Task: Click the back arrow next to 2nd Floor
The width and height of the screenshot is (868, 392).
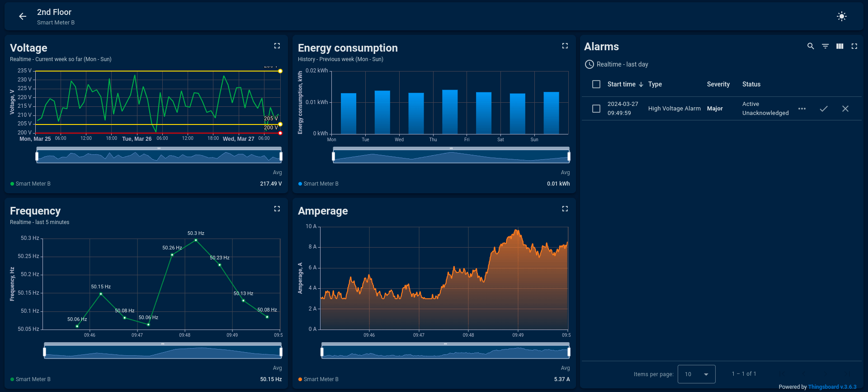Action: [23, 17]
